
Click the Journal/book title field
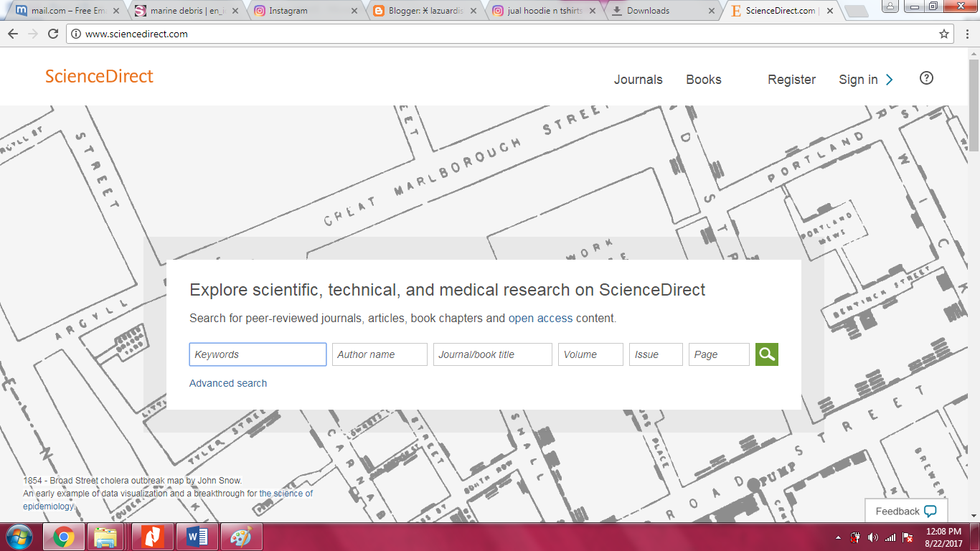(x=493, y=354)
